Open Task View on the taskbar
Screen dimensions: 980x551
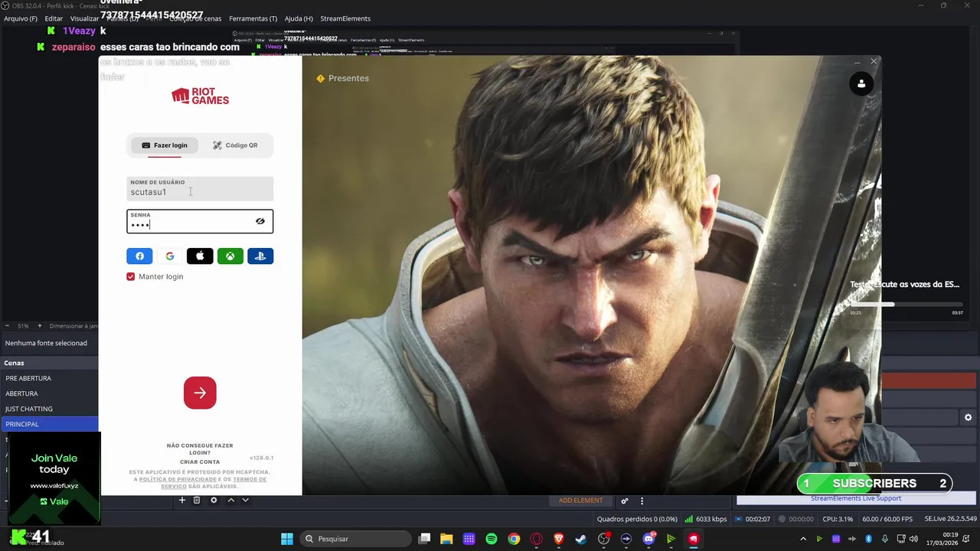[x=424, y=539]
